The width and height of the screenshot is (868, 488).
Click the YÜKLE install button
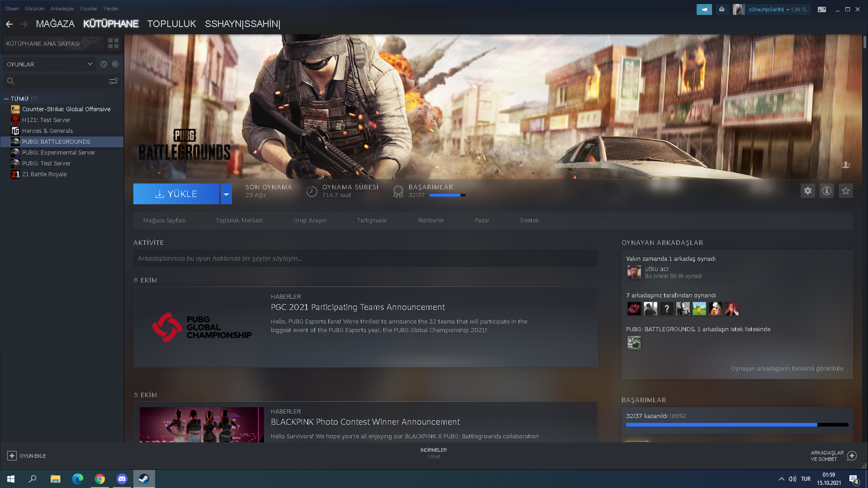(x=176, y=194)
